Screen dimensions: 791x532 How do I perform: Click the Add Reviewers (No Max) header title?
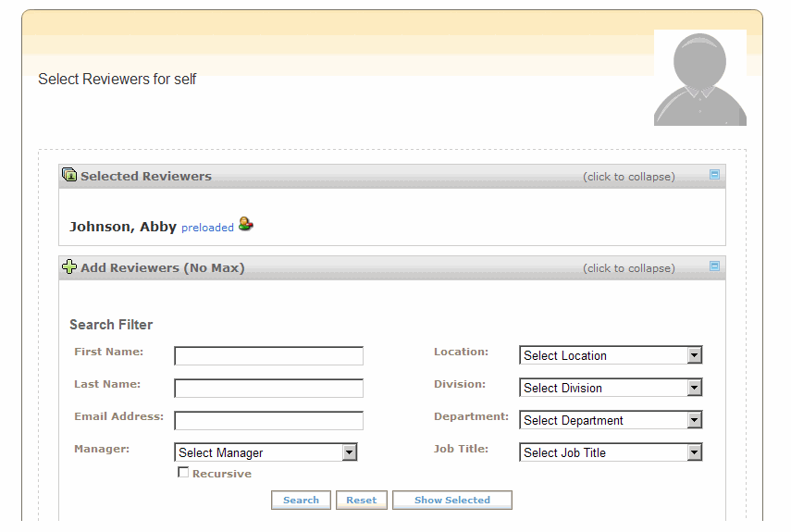tap(163, 267)
